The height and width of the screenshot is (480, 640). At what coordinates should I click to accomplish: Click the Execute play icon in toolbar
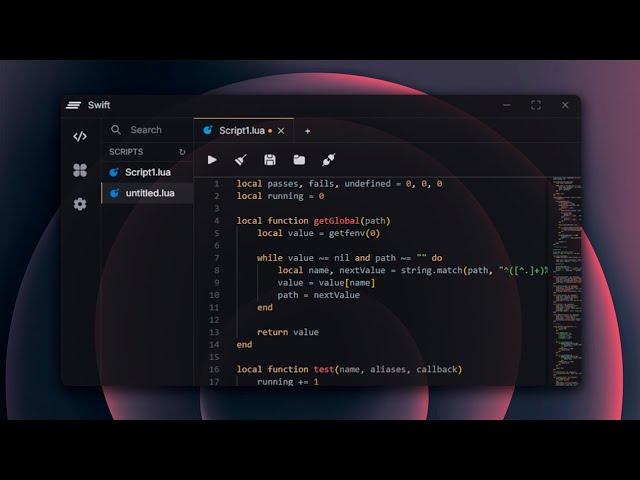[212, 160]
